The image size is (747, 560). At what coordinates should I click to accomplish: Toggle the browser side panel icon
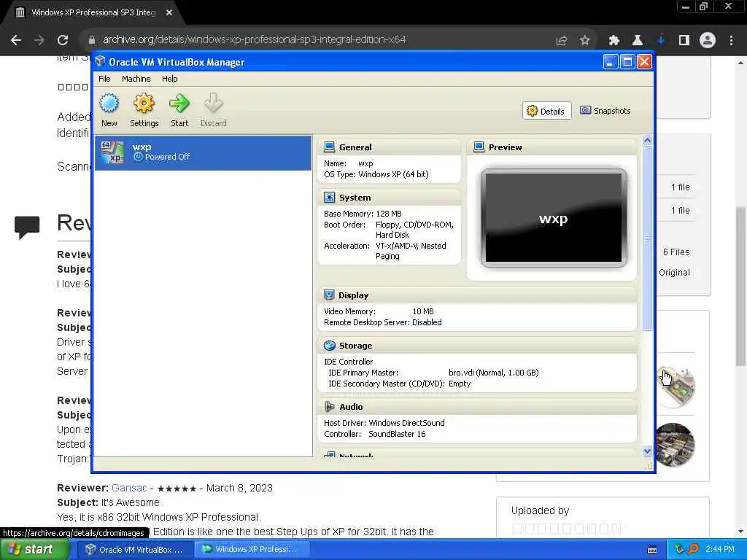[x=684, y=41]
